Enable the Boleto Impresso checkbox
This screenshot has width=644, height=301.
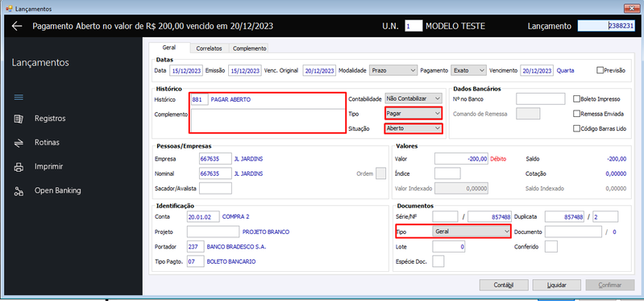pos(576,98)
